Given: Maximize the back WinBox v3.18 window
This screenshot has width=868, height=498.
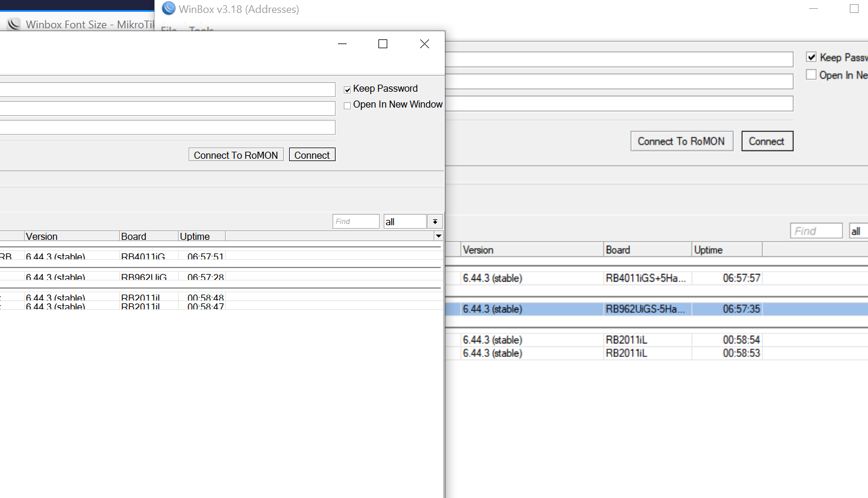Looking at the screenshot, I should click(x=854, y=9).
